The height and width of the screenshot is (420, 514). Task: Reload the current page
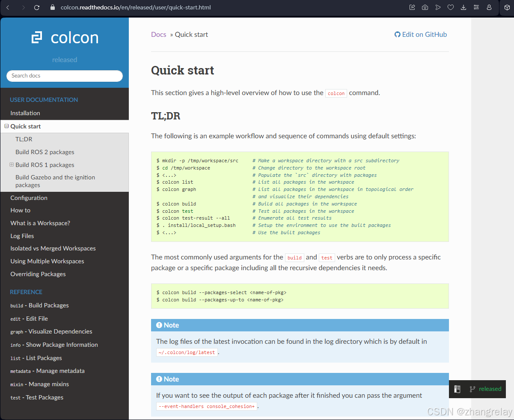click(37, 7)
